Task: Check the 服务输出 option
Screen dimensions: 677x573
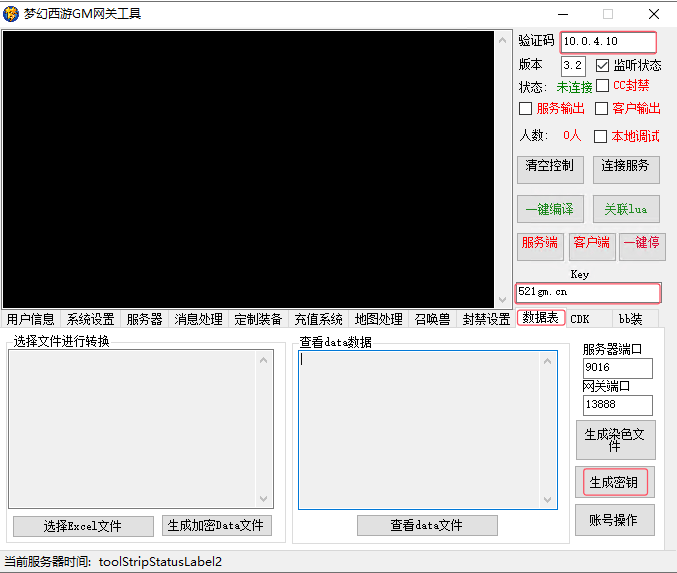Action: (526, 108)
